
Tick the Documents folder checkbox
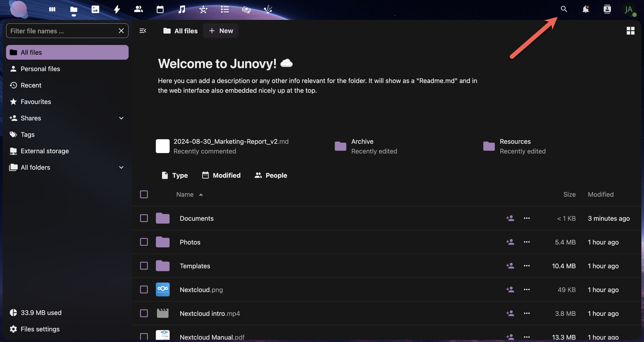tap(144, 218)
